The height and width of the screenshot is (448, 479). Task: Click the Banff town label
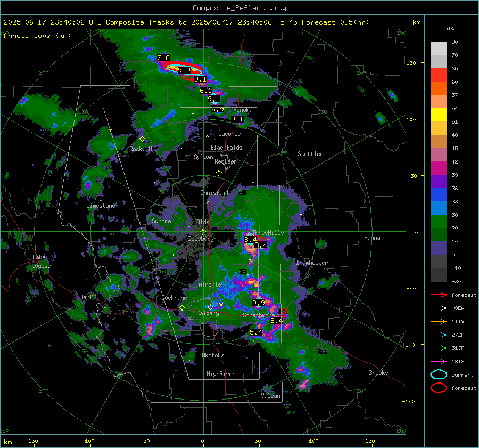click(88, 297)
